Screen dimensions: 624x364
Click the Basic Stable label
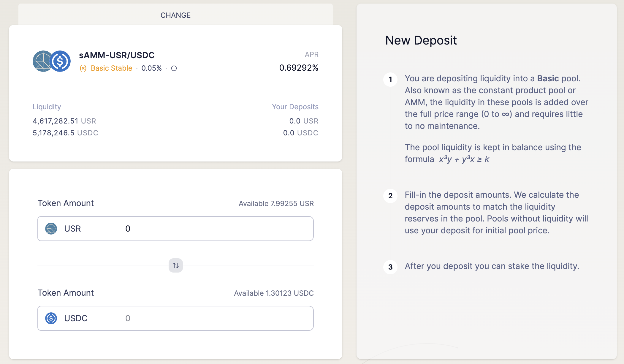111,68
